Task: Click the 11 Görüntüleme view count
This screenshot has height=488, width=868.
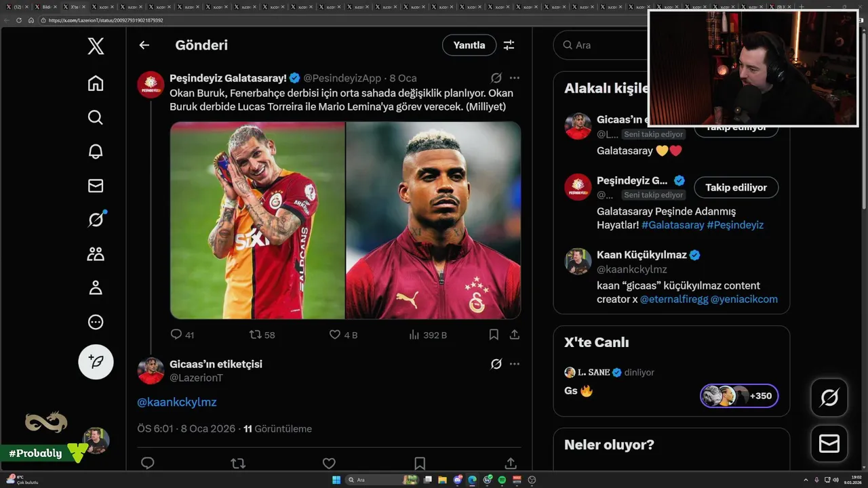Action: (277, 429)
